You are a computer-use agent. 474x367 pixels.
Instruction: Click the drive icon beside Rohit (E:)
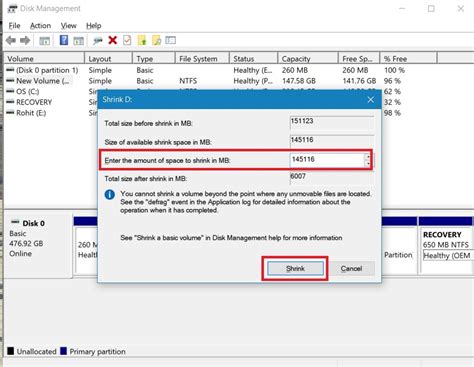(10, 113)
